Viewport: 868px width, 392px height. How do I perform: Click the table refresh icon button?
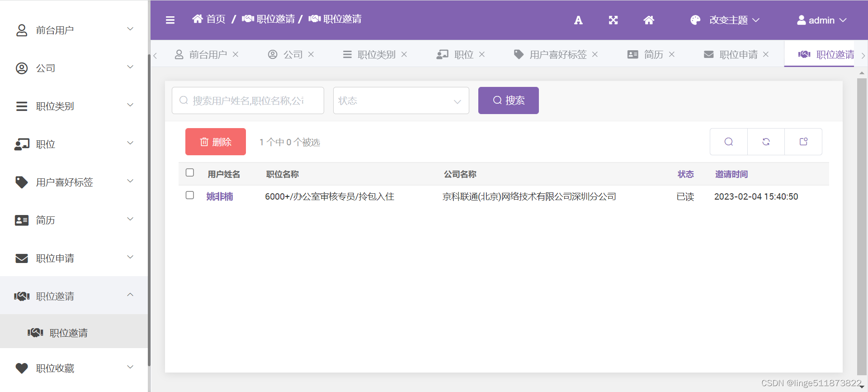click(x=766, y=142)
